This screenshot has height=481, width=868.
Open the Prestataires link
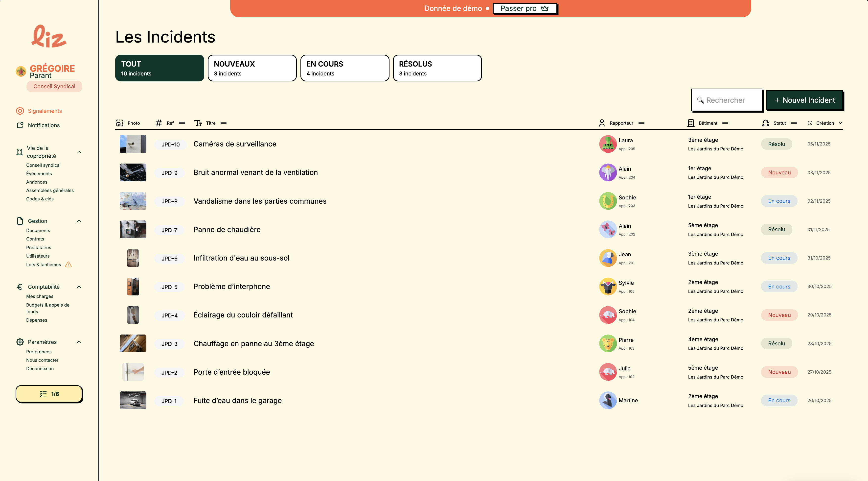[39, 248]
